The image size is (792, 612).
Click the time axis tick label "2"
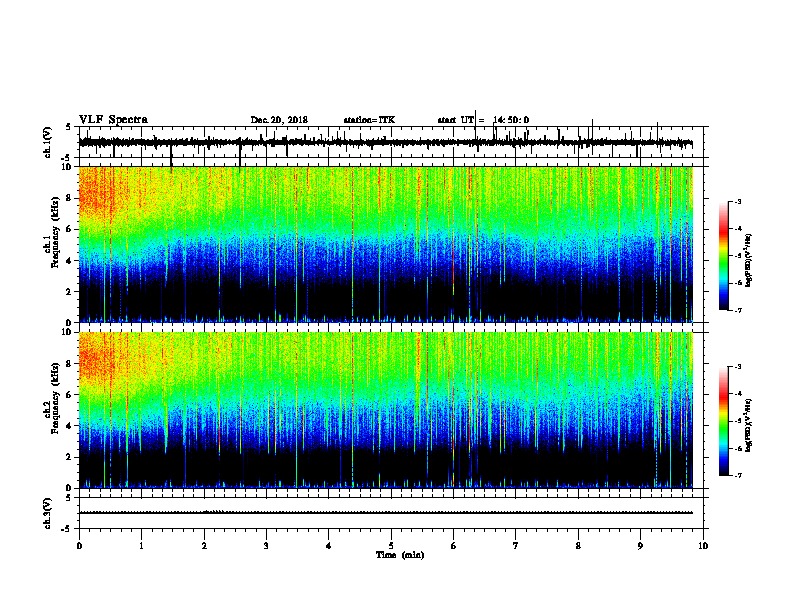coord(204,546)
